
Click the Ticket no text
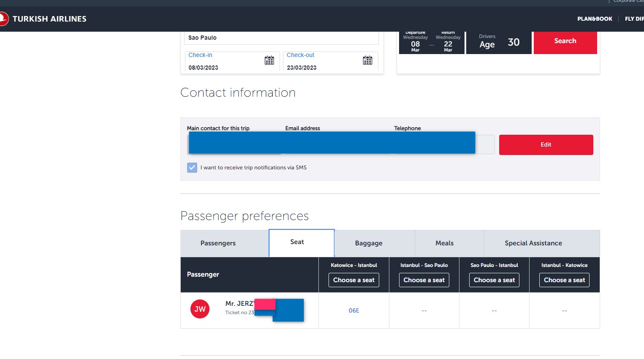coord(239,313)
